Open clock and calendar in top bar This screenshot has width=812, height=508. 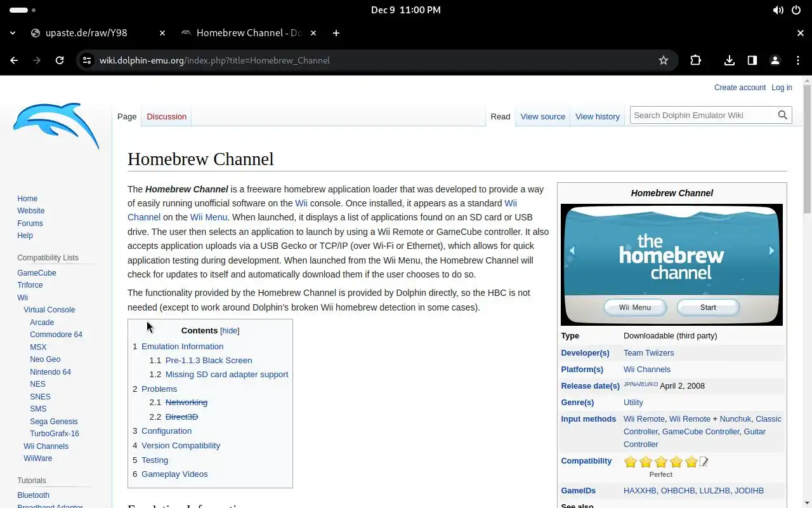pos(406,10)
